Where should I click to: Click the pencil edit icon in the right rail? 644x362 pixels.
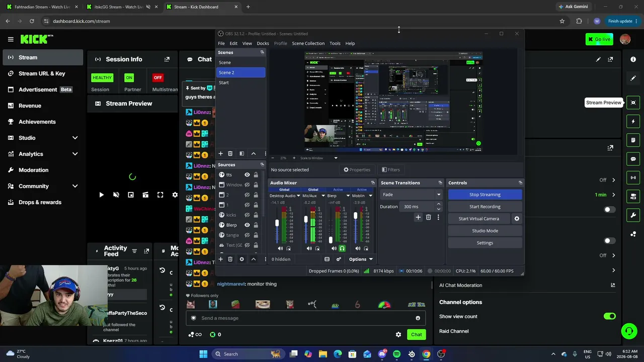pos(633,78)
